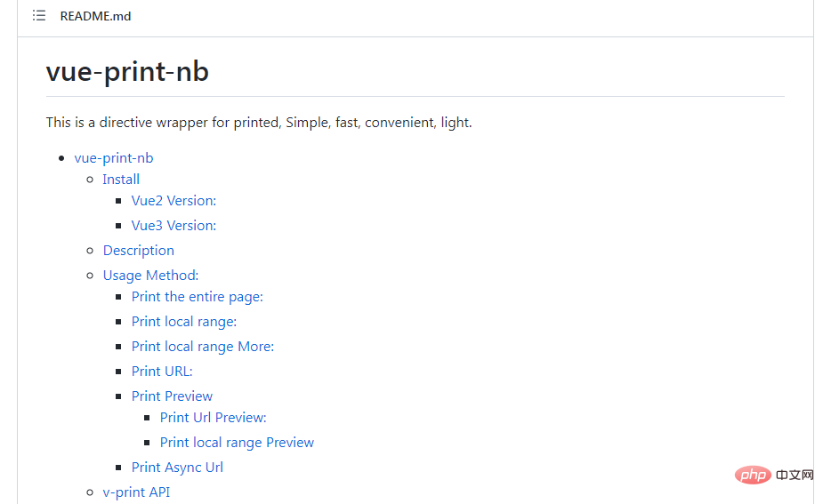Open the README table of contents icon
Image resolution: width=823 pixels, height=504 pixels.
(x=39, y=16)
